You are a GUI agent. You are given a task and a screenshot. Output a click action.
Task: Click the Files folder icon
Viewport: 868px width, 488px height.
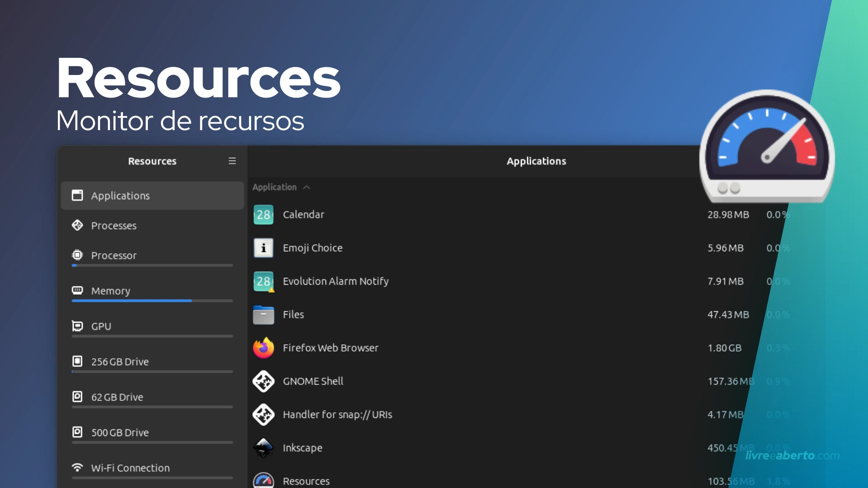[263, 314]
